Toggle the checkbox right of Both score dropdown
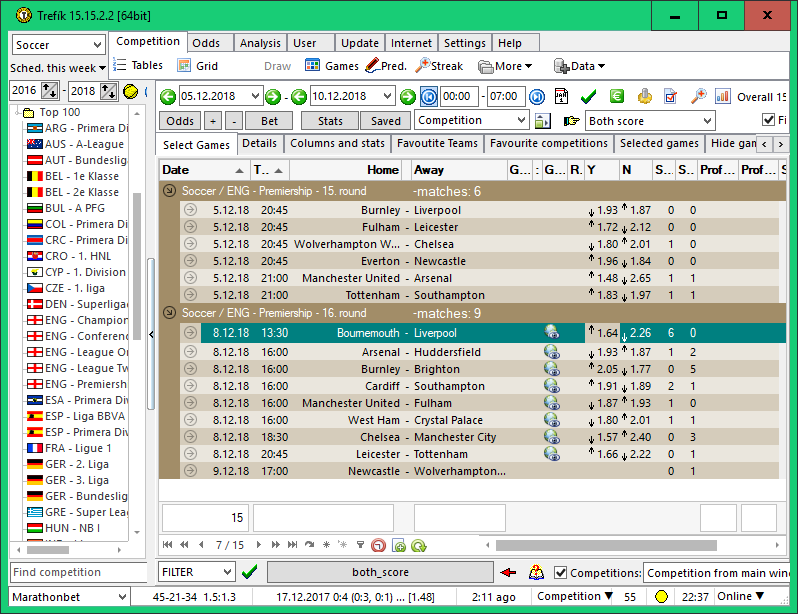This screenshot has width=798, height=614. (768, 120)
